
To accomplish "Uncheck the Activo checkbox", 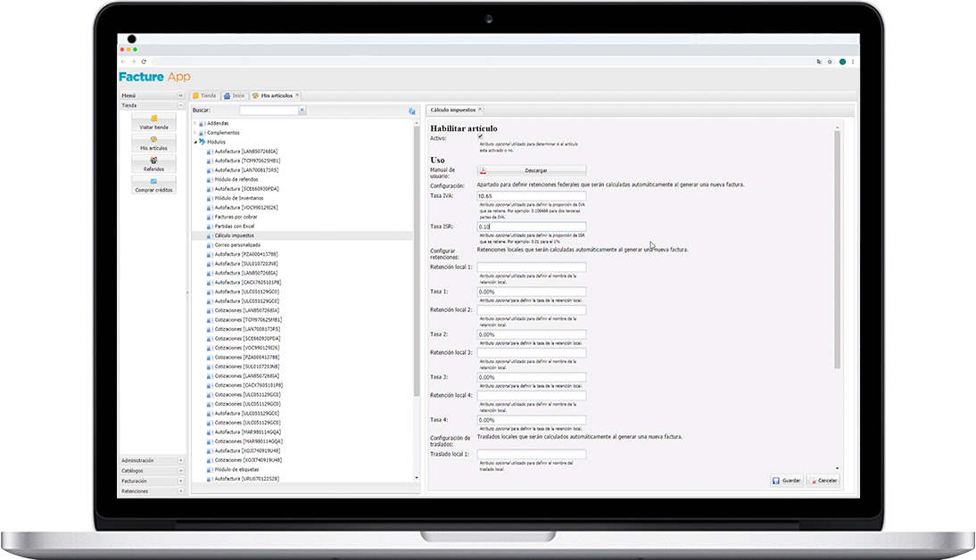I will click(481, 136).
